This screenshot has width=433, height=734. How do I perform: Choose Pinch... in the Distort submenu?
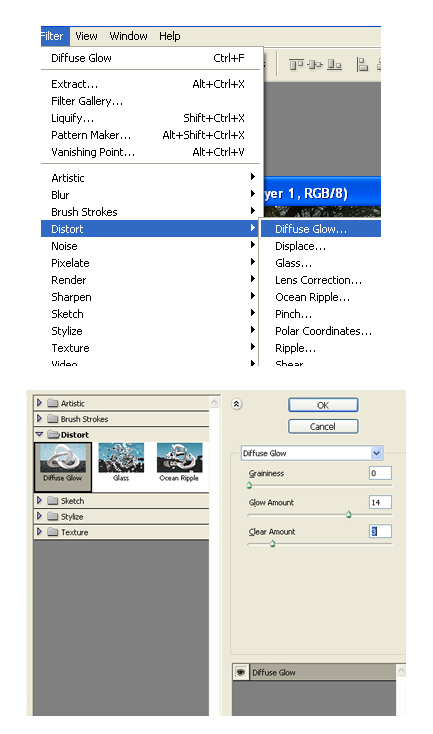click(321, 314)
